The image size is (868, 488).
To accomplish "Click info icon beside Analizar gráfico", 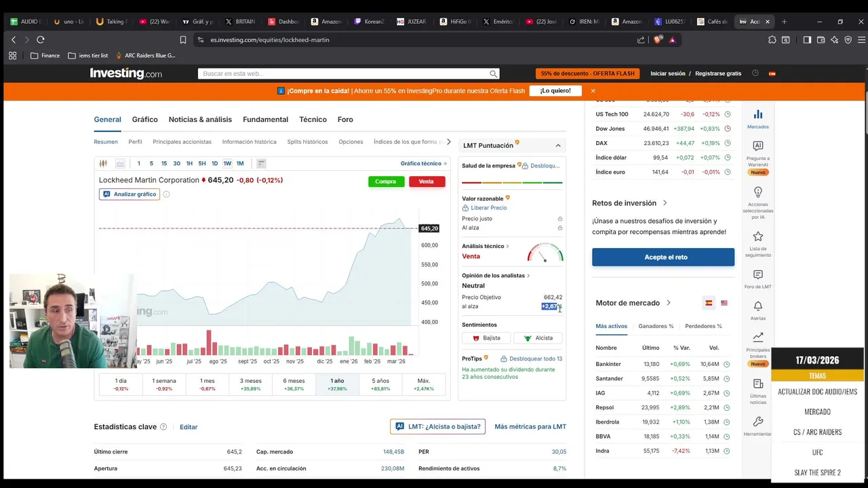I will point(166,195).
